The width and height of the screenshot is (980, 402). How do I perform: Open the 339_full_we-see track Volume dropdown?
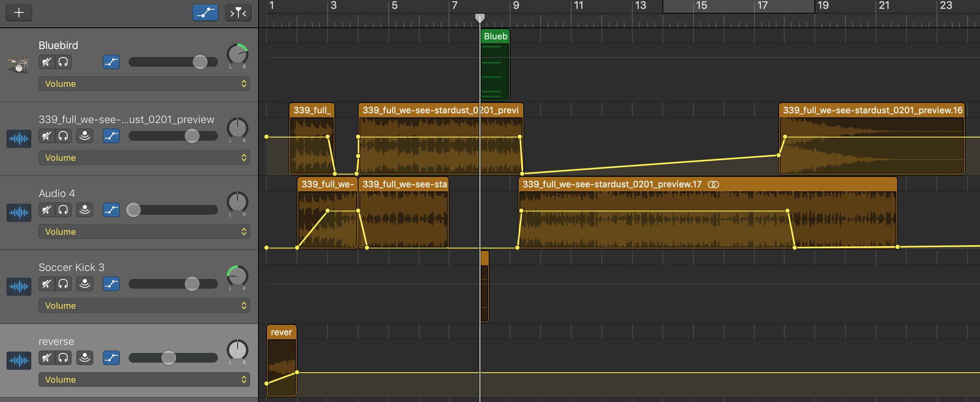point(144,158)
